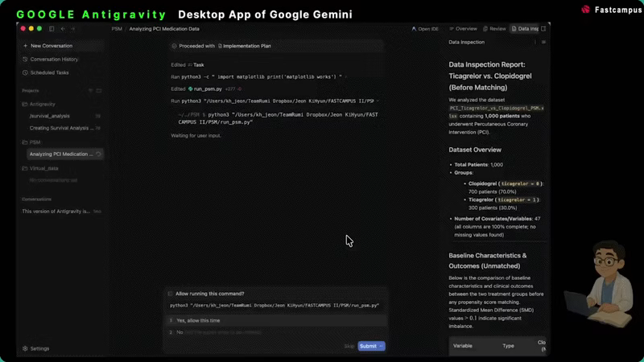Click the 'Waiting for user input.' status text

tap(196, 135)
